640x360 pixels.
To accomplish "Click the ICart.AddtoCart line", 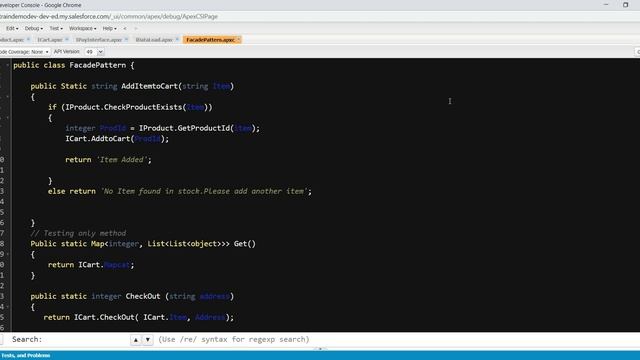I will point(117,139).
